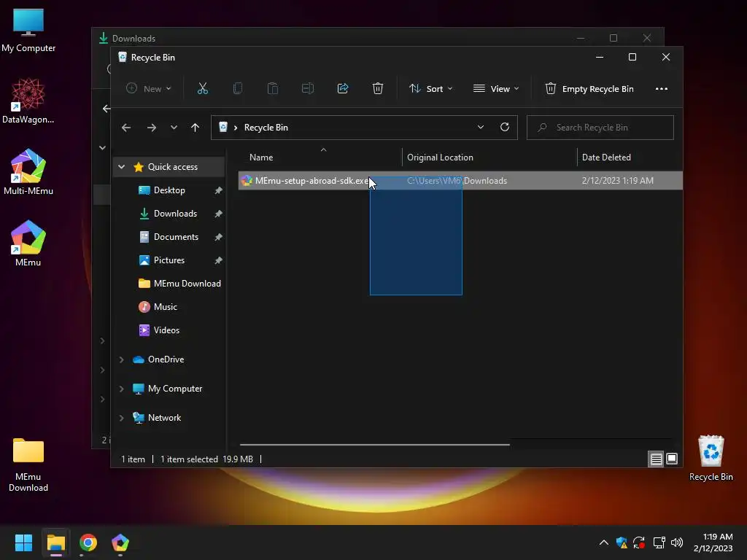
Task: Click the Windows Update tray icon
Action: coord(639,542)
